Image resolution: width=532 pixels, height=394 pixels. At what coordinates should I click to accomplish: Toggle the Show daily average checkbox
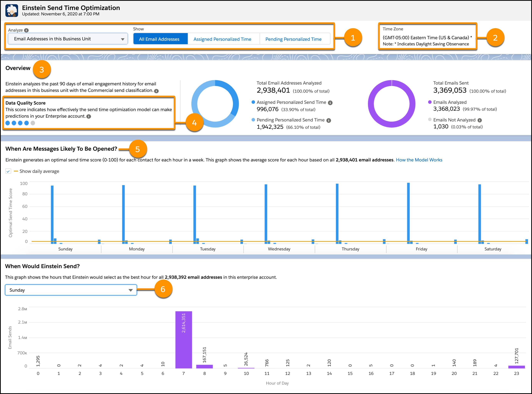pos(8,171)
